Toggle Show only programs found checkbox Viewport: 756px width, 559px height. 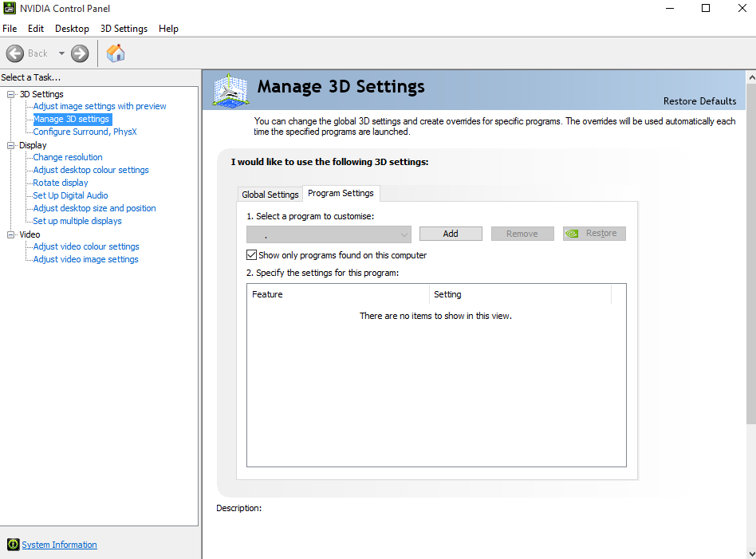coord(251,254)
